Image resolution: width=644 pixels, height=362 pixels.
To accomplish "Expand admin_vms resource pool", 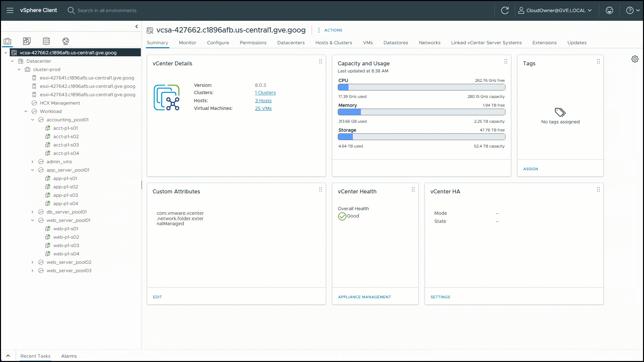I will [x=33, y=162].
